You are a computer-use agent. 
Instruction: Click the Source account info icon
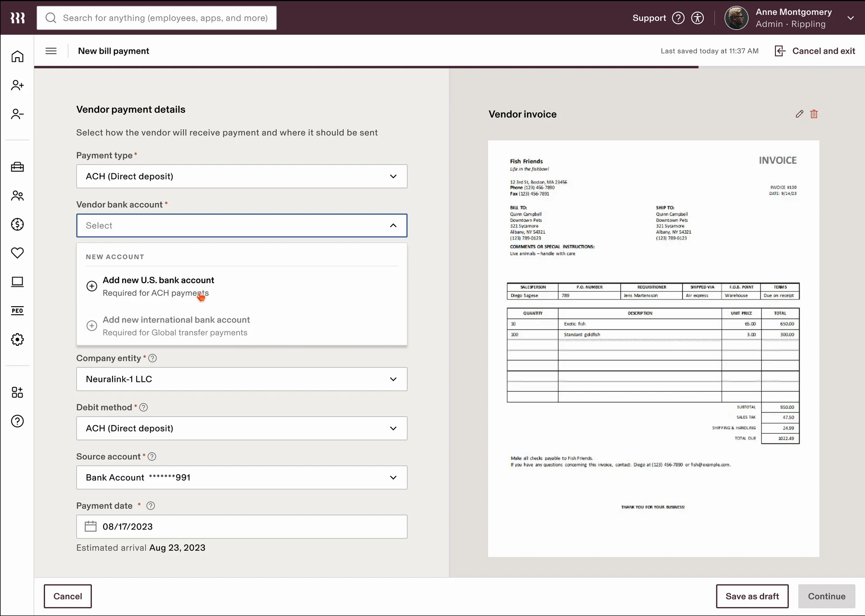click(x=152, y=457)
